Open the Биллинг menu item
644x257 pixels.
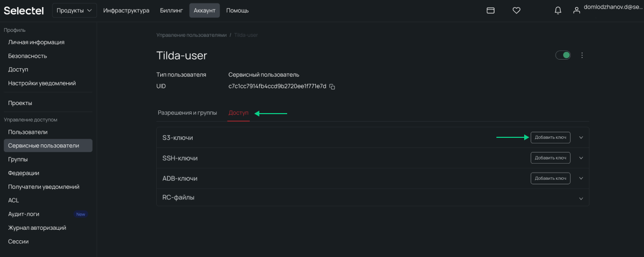pyautogui.click(x=171, y=10)
